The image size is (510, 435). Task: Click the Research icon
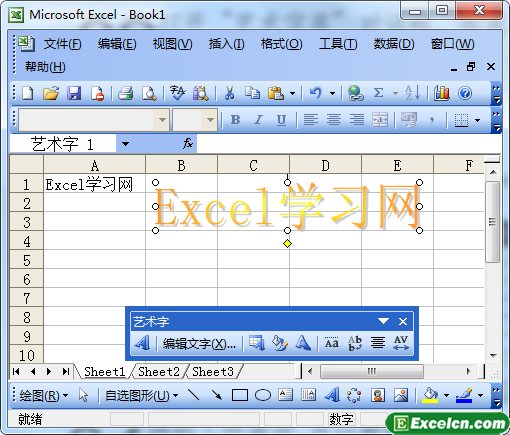[201, 93]
